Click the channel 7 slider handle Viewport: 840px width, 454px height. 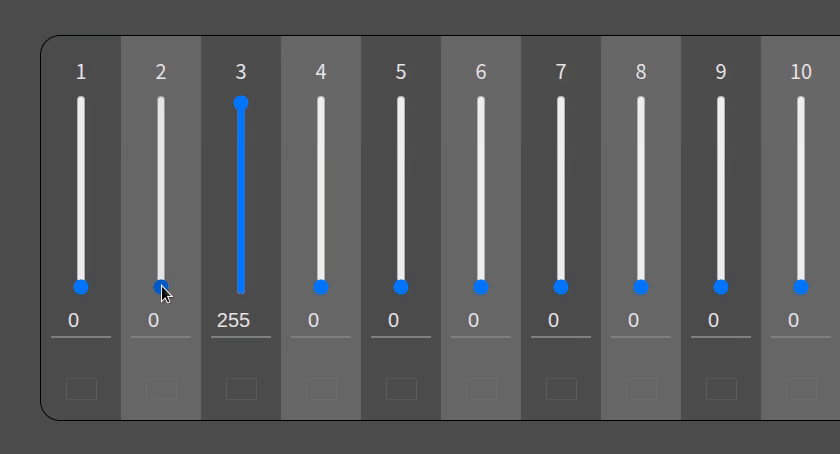(561, 287)
